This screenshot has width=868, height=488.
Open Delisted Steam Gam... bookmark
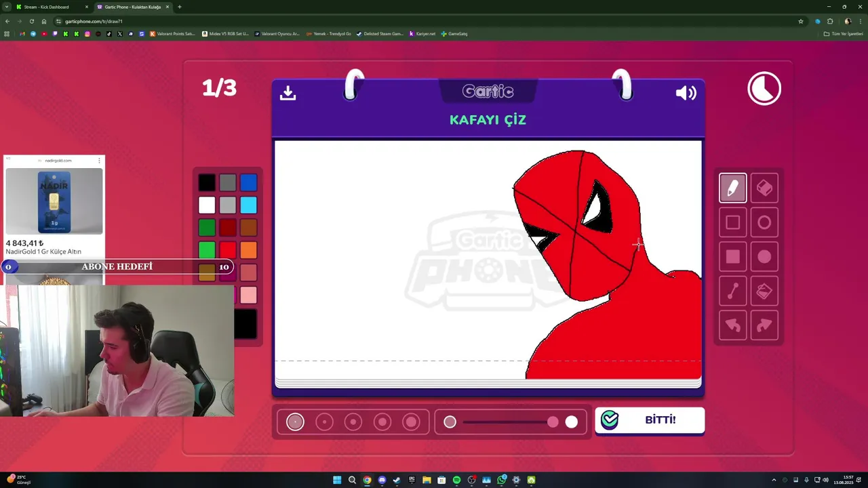[x=380, y=34]
